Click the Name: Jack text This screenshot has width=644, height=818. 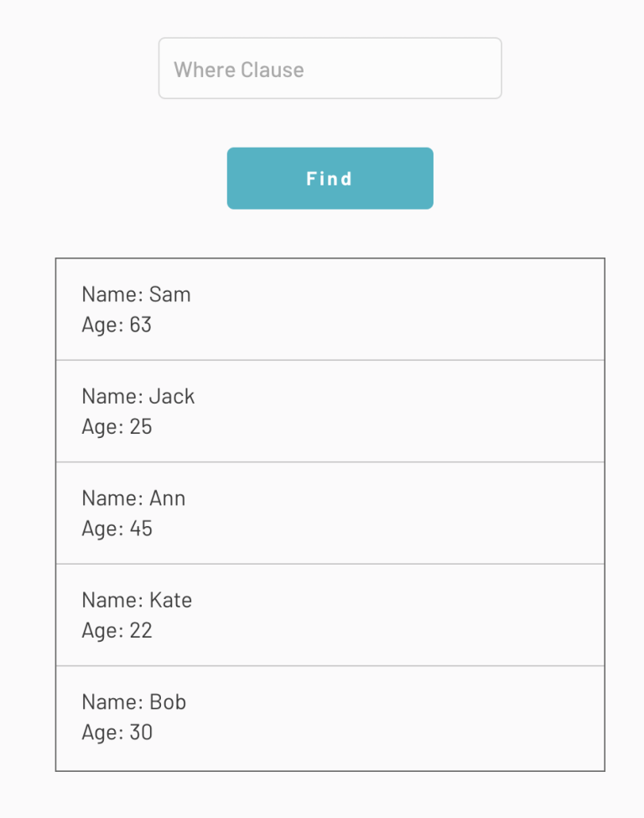coord(138,396)
